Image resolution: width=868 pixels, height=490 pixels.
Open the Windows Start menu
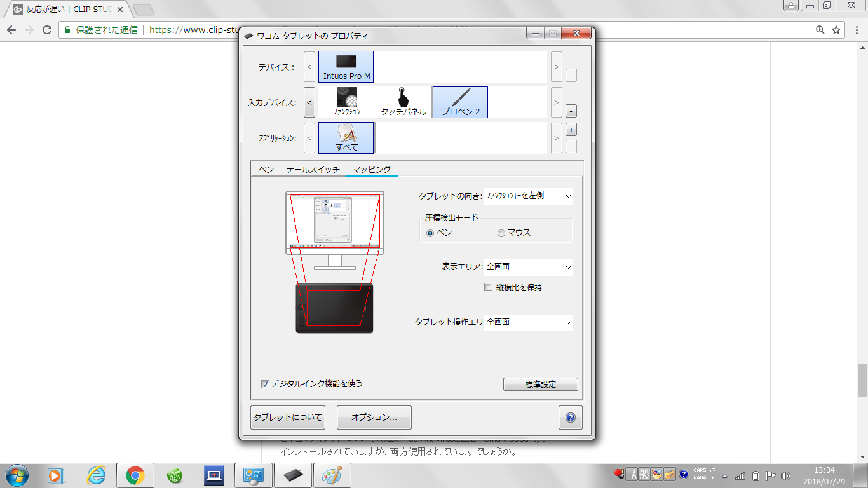point(16,475)
